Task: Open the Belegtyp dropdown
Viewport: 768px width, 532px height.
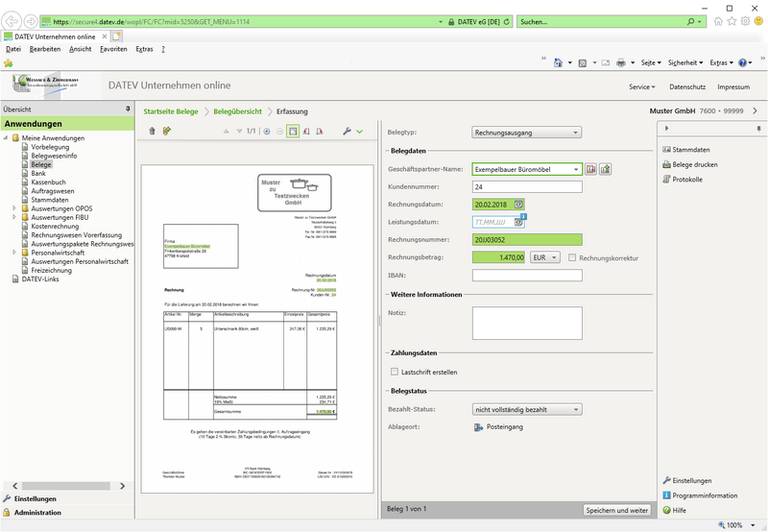Action: pos(527,133)
